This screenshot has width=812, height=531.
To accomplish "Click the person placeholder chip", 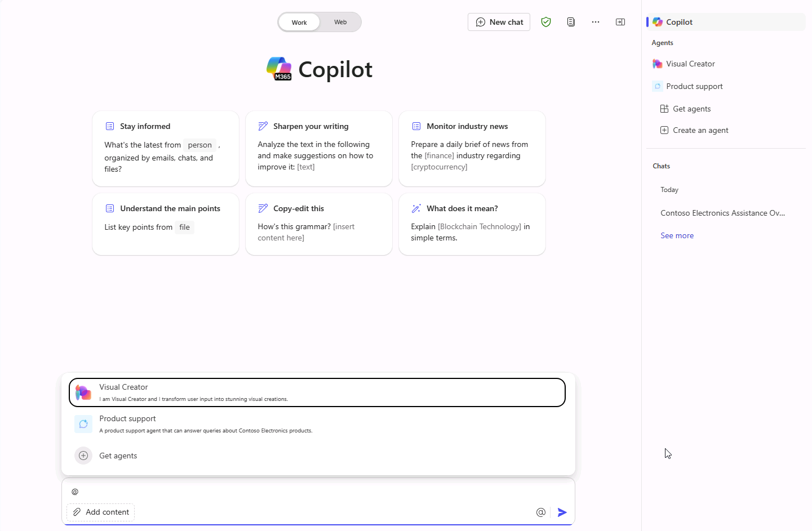I will click(x=200, y=145).
